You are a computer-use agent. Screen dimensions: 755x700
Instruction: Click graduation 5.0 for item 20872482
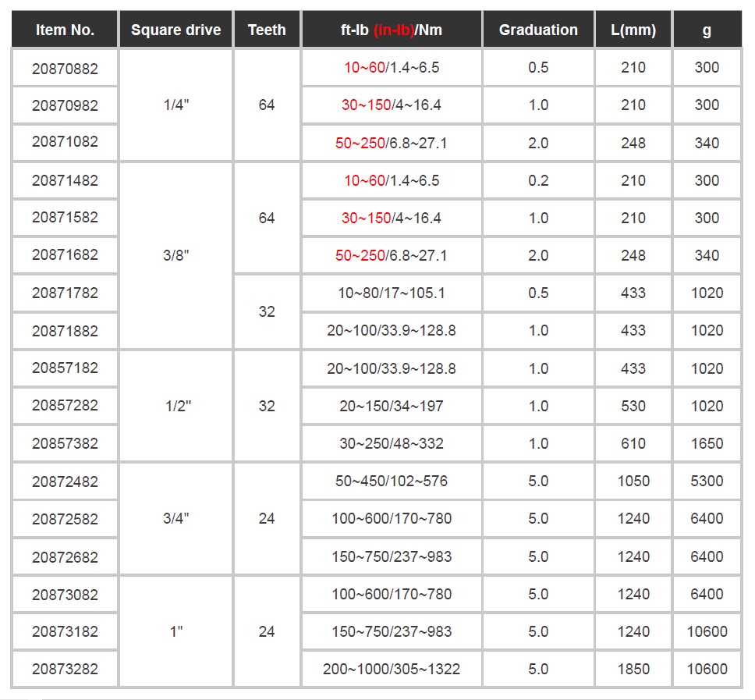[x=538, y=481]
